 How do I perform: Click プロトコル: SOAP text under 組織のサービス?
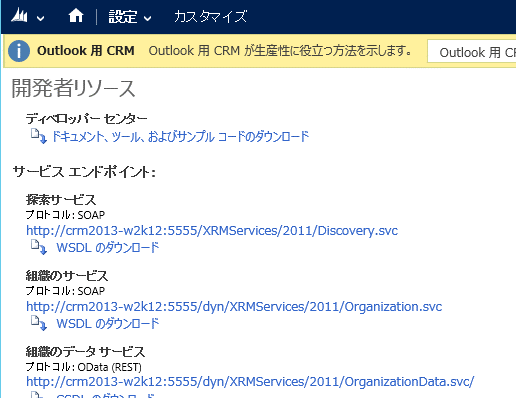[65, 291]
